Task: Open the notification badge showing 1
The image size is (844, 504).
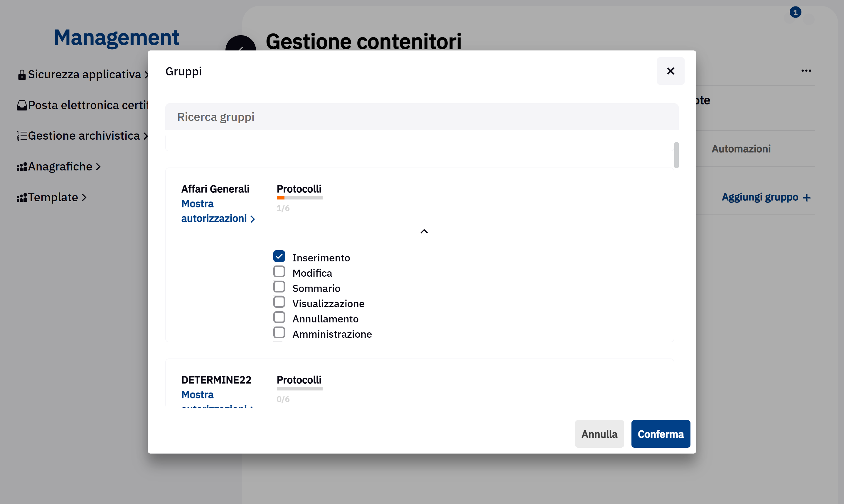Action: pyautogui.click(x=795, y=12)
